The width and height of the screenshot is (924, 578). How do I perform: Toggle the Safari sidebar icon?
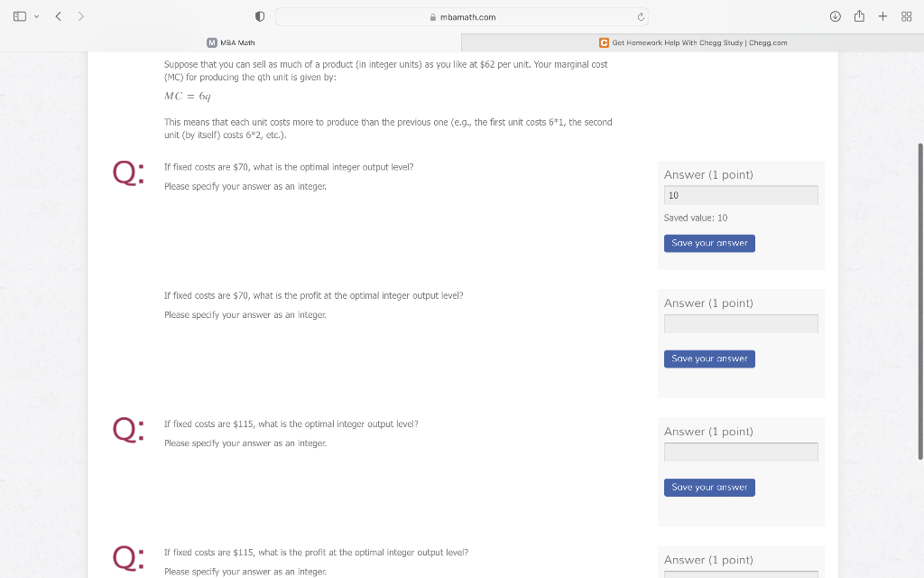click(x=20, y=16)
